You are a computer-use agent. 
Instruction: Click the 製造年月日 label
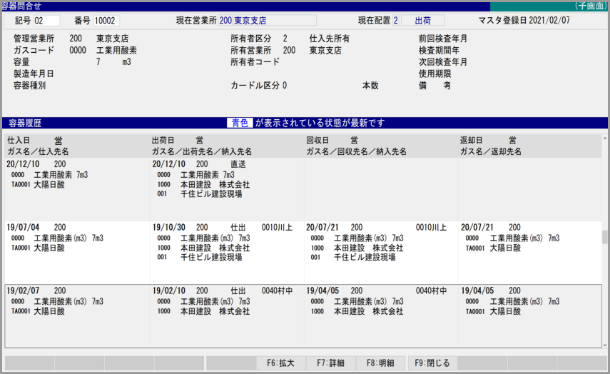[34, 74]
